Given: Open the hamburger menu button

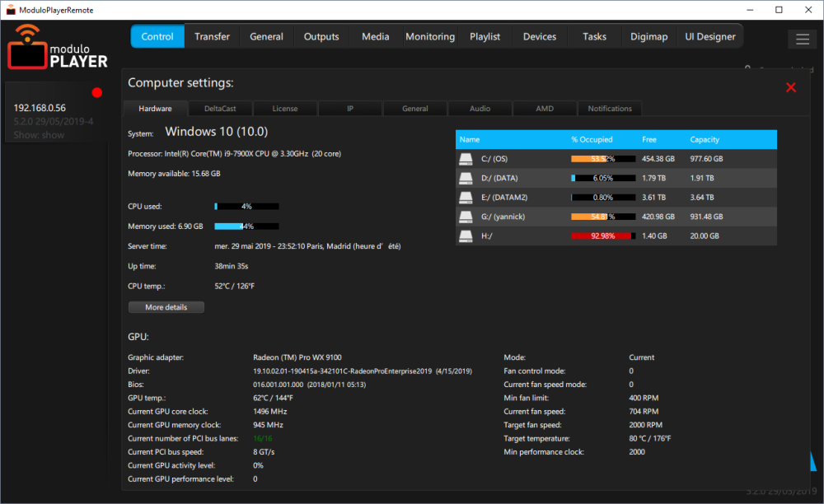Looking at the screenshot, I should click(x=802, y=39).
